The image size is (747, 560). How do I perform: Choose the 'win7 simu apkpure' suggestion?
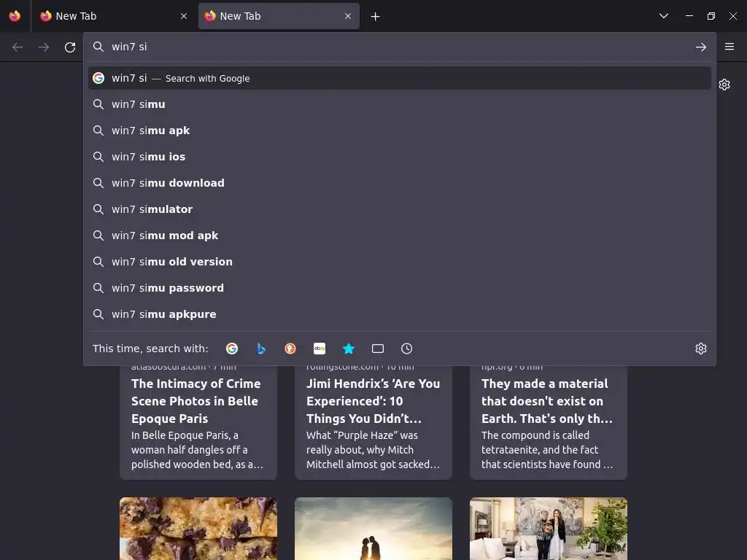400,314
